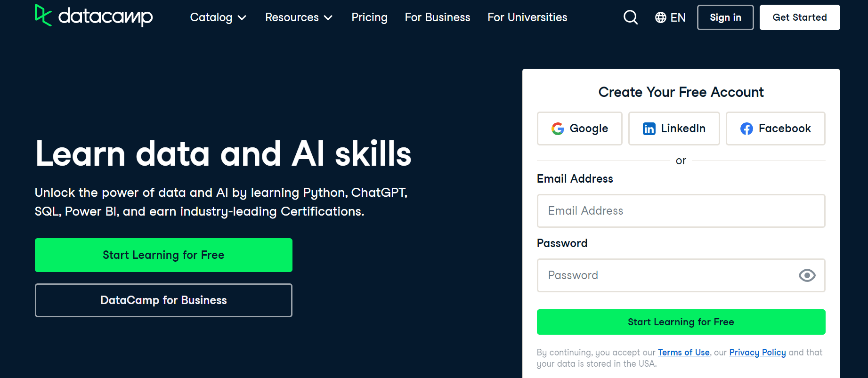Toggle password visibility eye icon
The width and height of the screenshot is (868, 378).
pyautogui.click(x=807, y=275)
